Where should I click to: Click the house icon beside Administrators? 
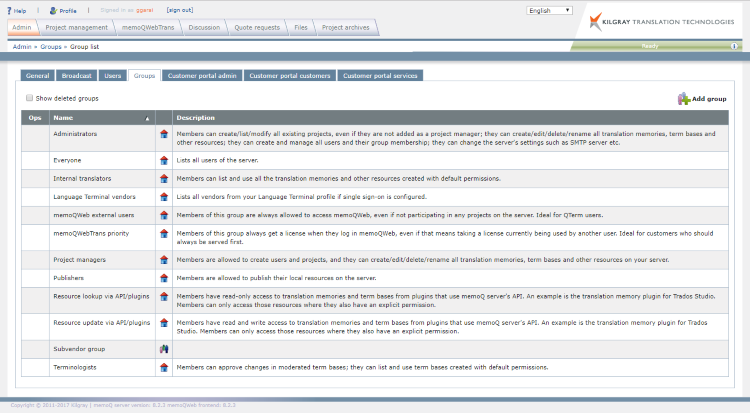[163, 132]
